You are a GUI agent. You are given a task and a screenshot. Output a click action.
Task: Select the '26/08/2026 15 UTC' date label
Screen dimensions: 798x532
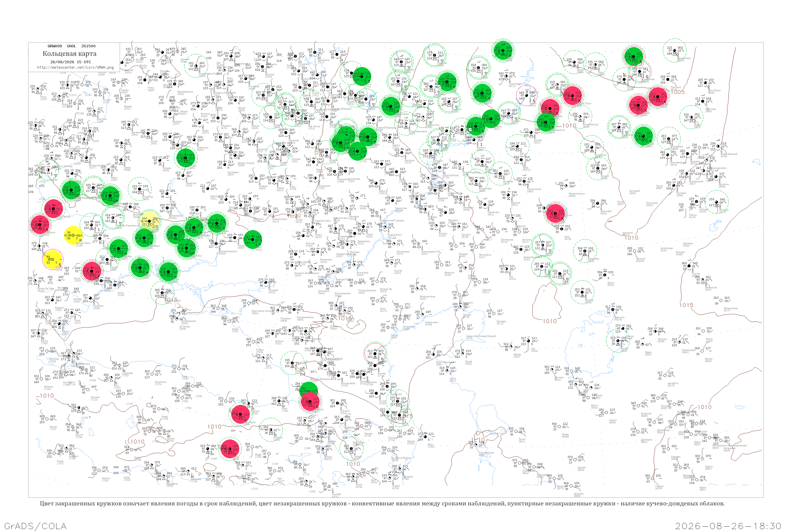70,62
